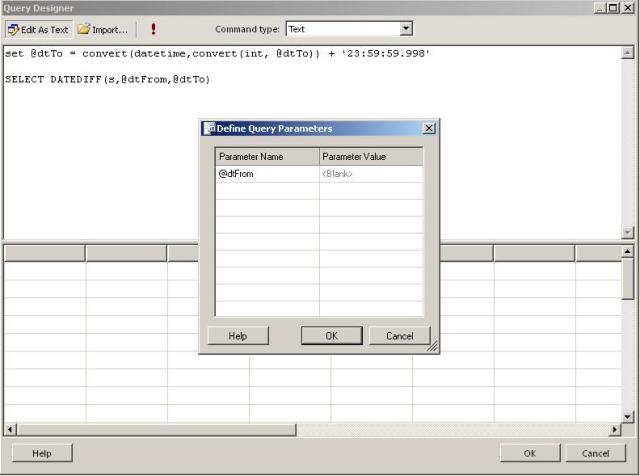Click the set @dtTo query line

click(x=217, y=53)
